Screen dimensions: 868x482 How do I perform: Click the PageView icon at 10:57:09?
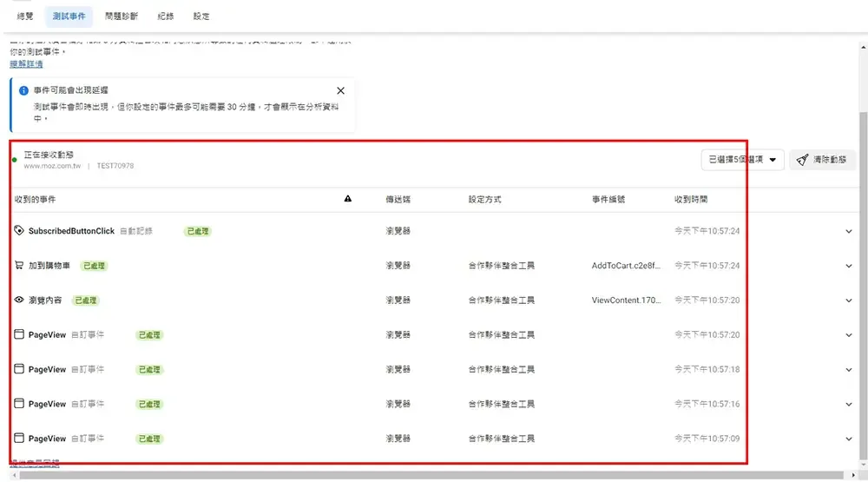click(x=19, y=438)
